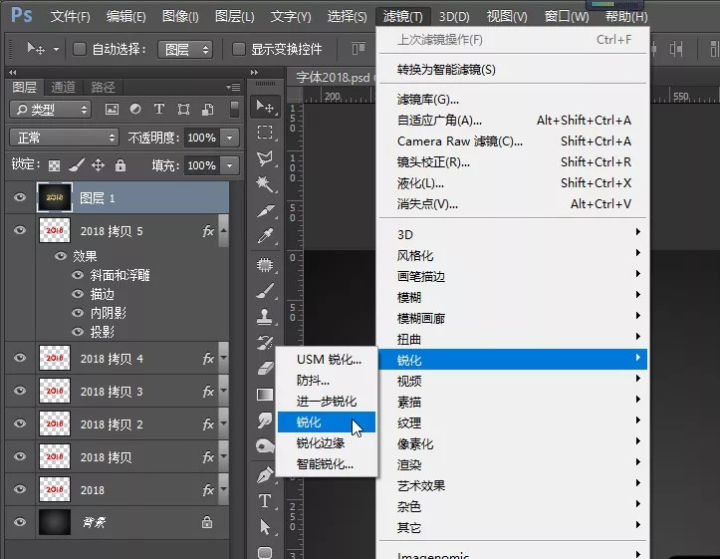Check the 显示变换控件 option
Screen dimensions: 720x559
pos(238,49)
